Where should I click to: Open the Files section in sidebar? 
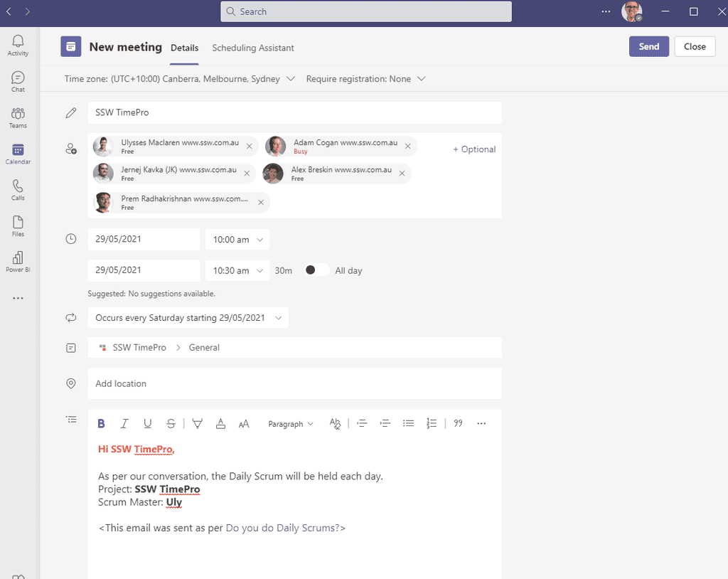(x=18, y=224)
